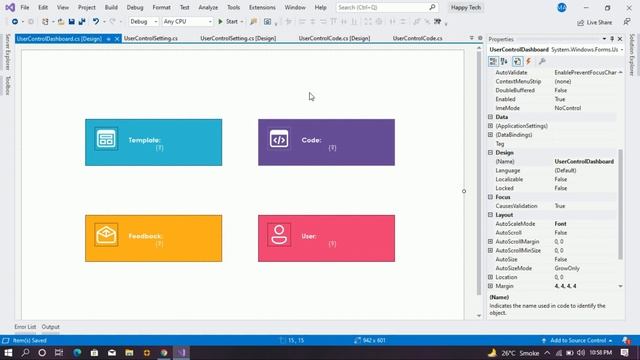Collapse the Data category in Properties

click(x=491, y=117)
